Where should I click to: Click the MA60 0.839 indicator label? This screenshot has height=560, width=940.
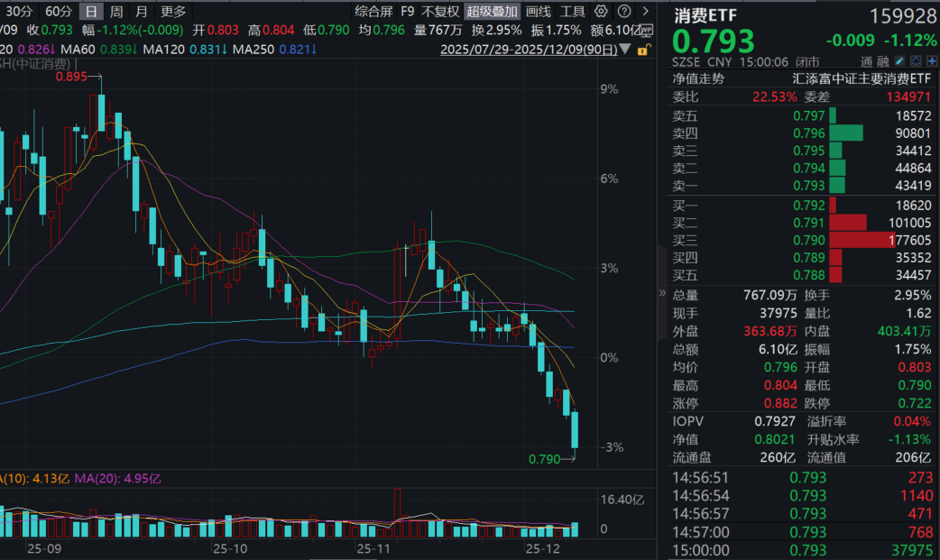point(98,50)
